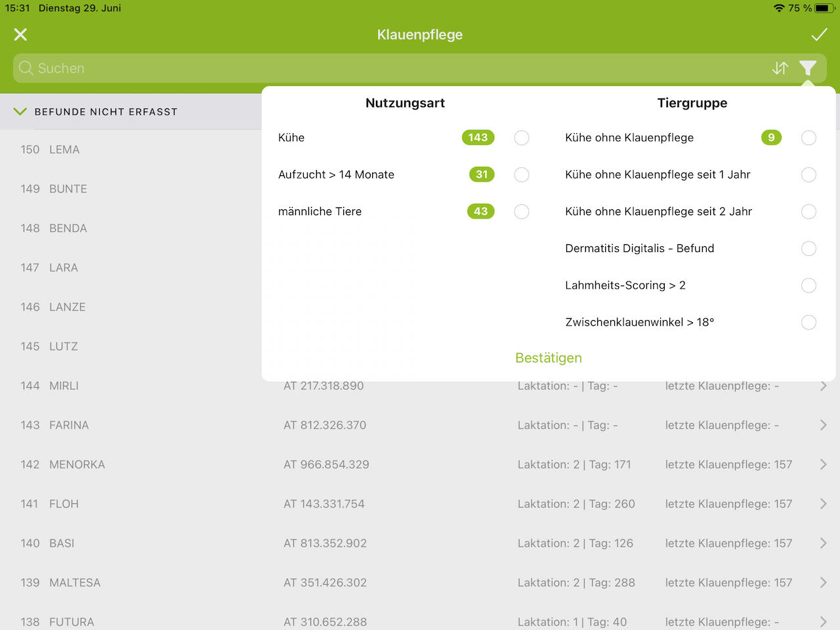Choose Kühe ohne Klauenpflege seit 1 Jahr
Screen dimensions: 840x630
coord(808,175)
